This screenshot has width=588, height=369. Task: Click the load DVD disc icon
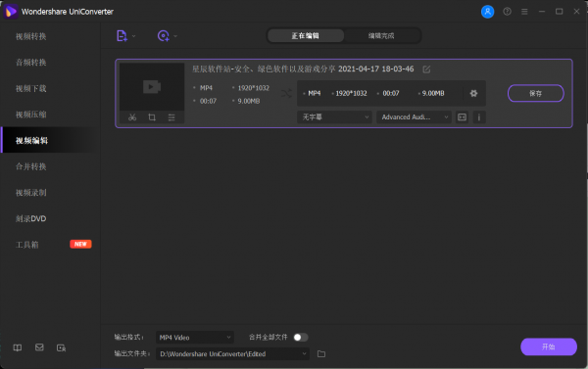pos(163,36)
